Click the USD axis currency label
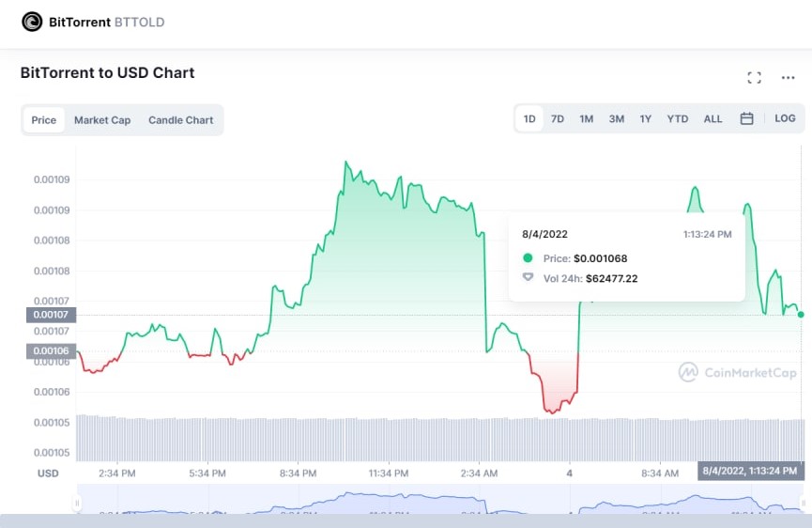 (x=48, y=474)
